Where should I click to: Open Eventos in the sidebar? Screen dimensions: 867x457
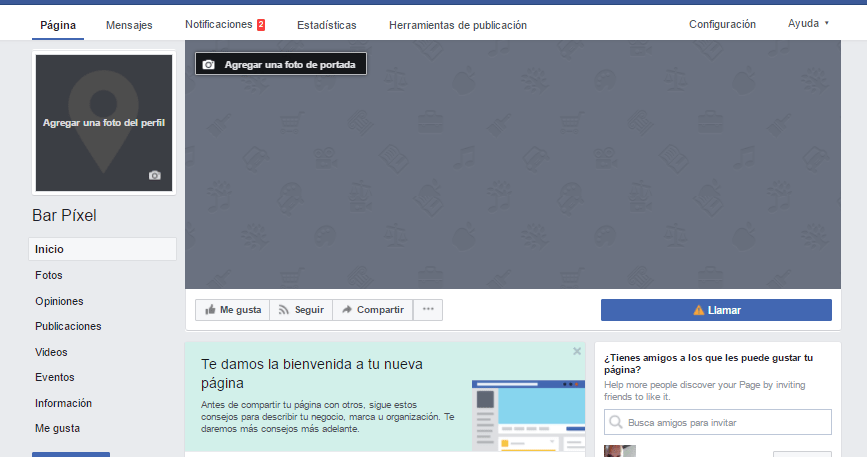[x=54, y=377]
